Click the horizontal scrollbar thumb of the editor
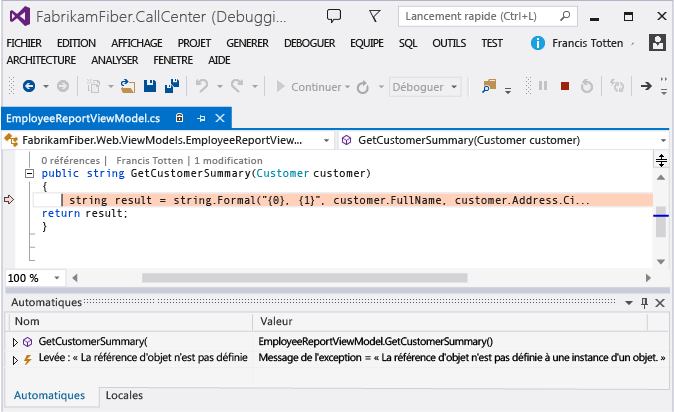 [x=305, y=278]
